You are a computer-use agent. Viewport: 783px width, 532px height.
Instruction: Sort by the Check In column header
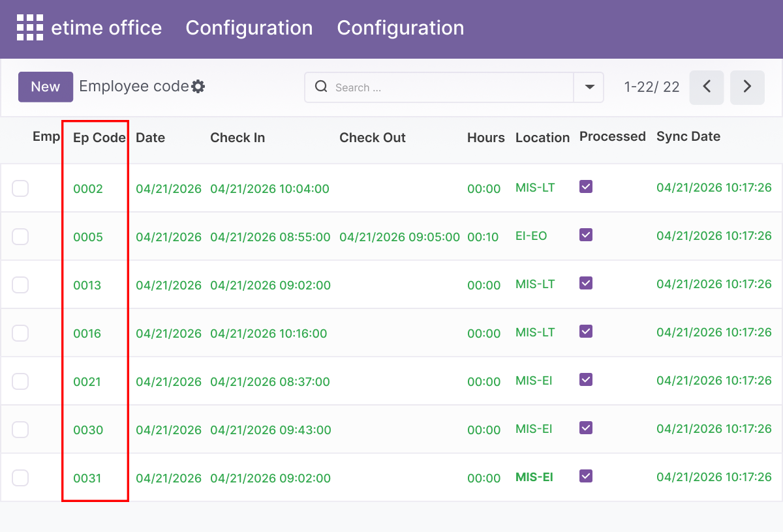[238, 138]
